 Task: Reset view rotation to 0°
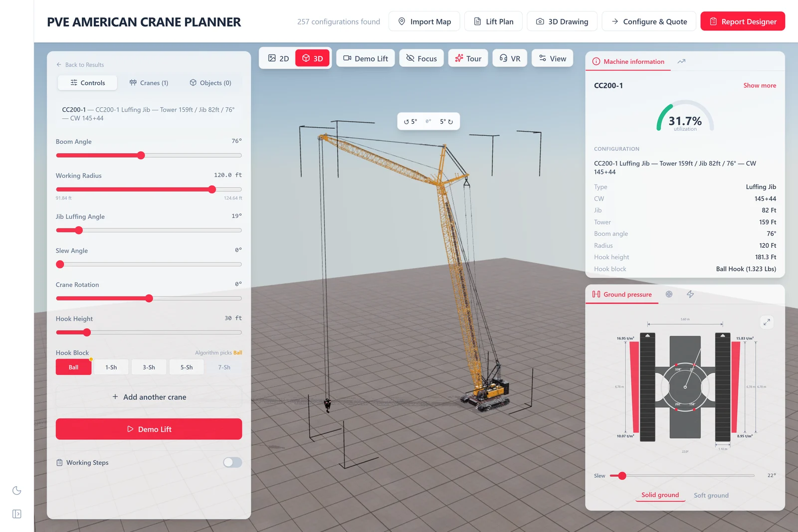[428, 121]
